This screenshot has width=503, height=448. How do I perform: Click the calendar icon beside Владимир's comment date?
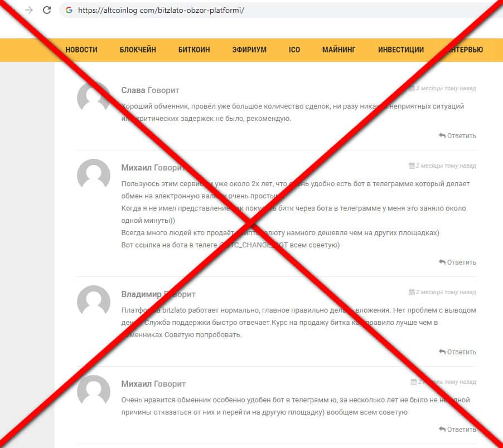pyautogui.click(x=412, y=292)
